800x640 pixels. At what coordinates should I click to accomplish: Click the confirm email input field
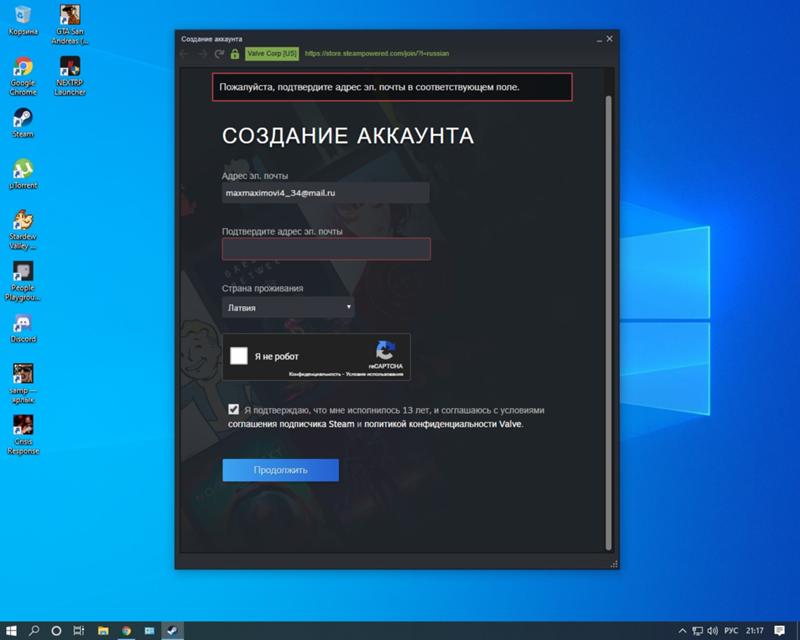pyautogui.click(x=326, y=249)
